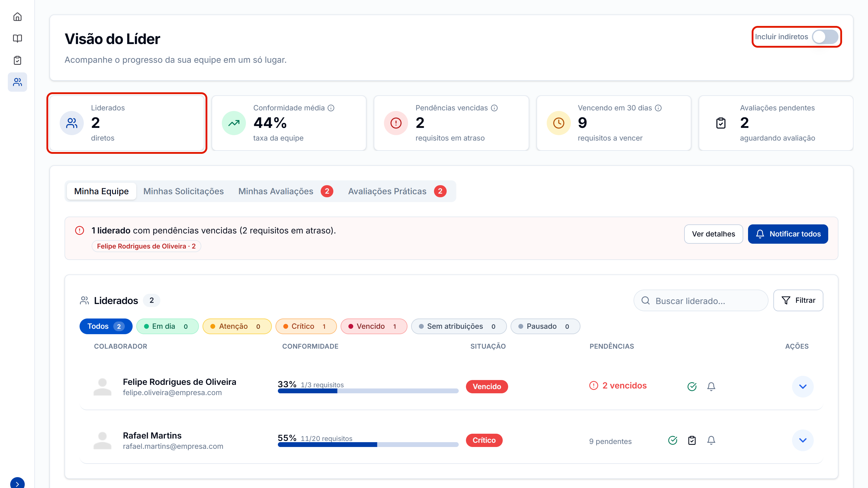The image size is (868, 488).
Task: Click Vencendo em 30 dias info icon
Action: click(x=658, y=108)
